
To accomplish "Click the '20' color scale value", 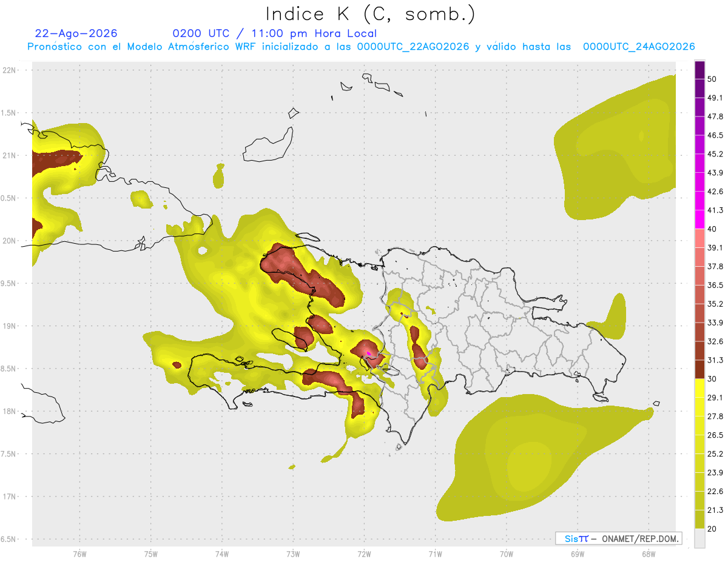I will pos(712,529).
